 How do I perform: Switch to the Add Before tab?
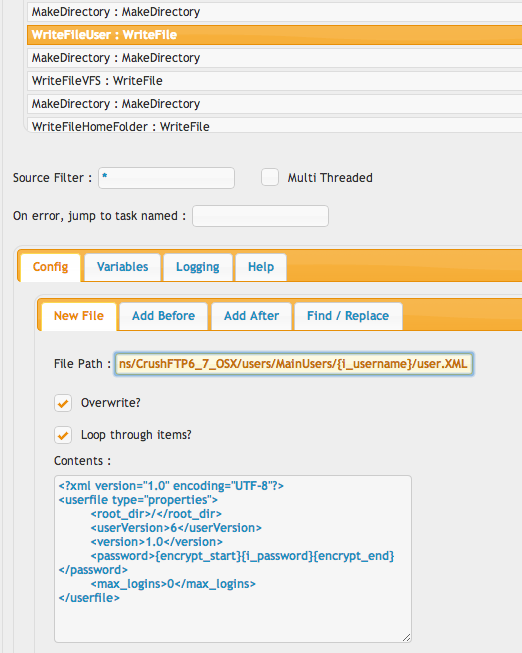point(163,316)
